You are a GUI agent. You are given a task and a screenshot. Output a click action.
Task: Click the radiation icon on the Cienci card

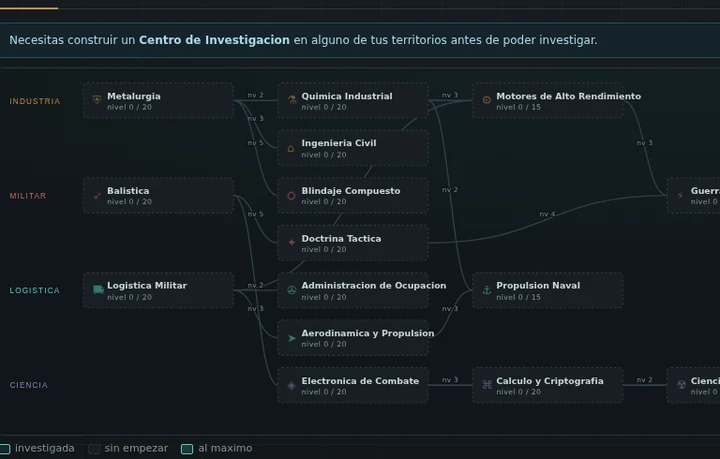coord(681,385)
